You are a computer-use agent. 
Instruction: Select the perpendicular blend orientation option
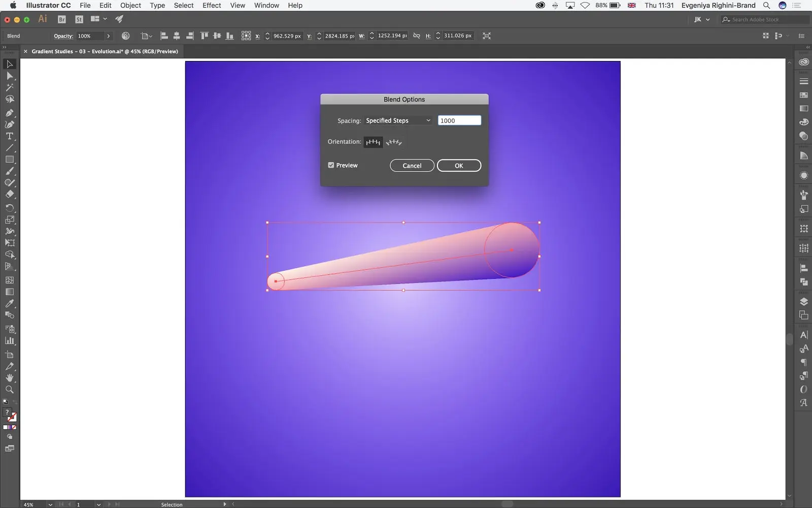(394, 142)
